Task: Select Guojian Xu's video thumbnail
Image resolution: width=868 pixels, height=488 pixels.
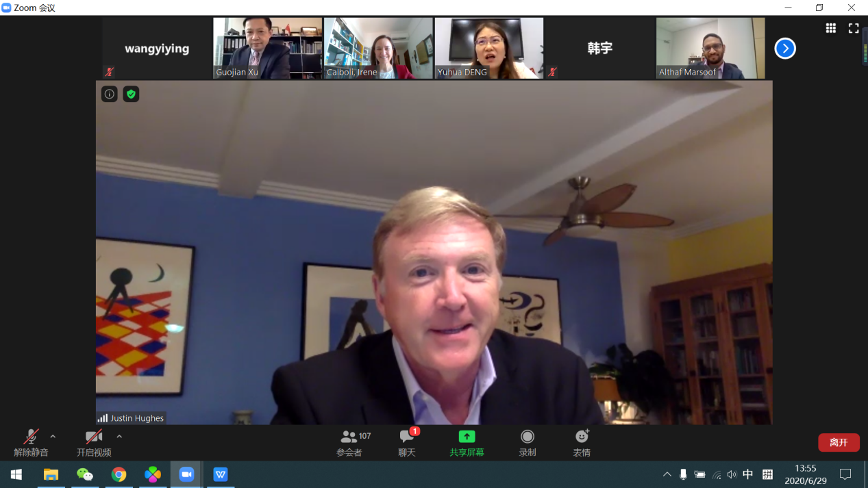Action: click(267, 48)
